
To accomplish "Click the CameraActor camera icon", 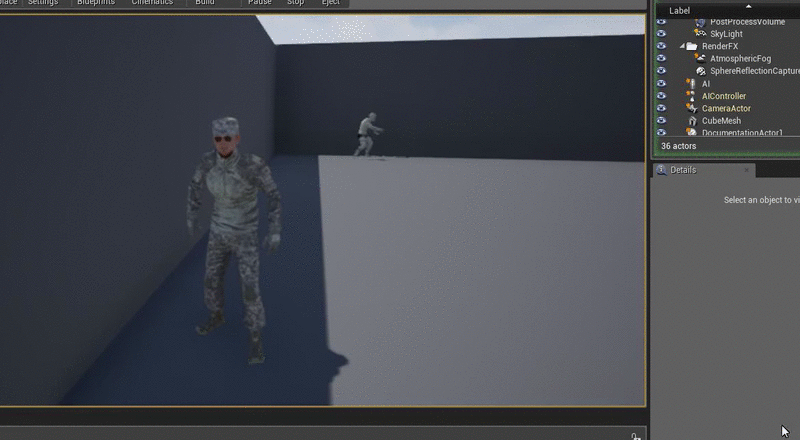I will tap(691, 108).
